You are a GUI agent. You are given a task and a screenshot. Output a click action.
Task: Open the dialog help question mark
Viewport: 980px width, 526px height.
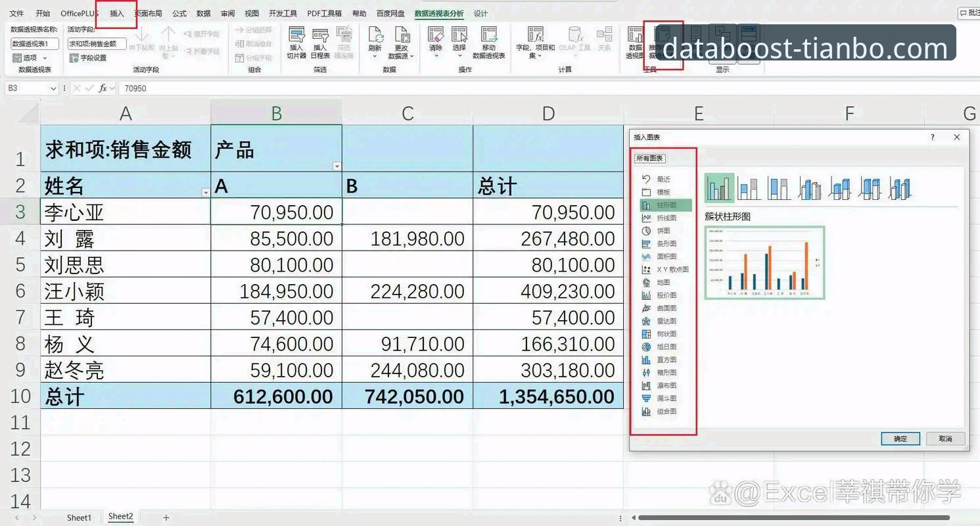click(932, 137)
